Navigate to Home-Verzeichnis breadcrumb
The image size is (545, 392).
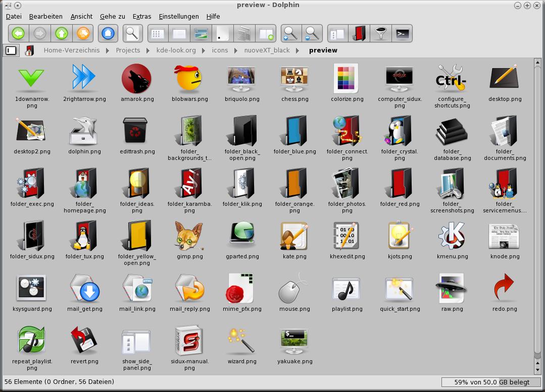point(72,50)
